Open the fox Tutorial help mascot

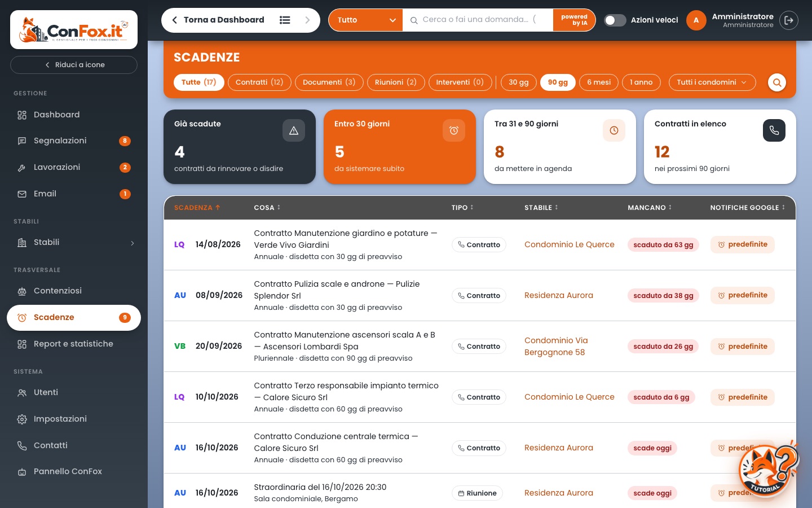pyautogui.click(x=768, y=468)
